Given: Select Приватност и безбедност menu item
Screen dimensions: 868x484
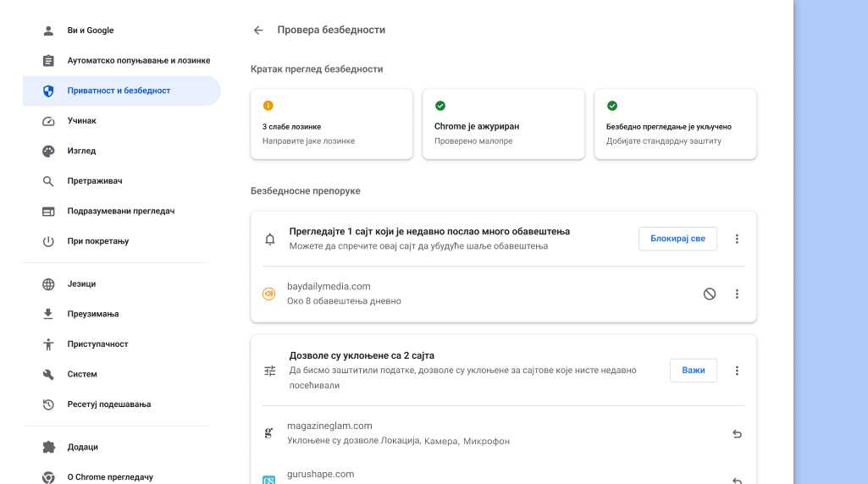Looking at the screenshot, I should click(x=122, y=91).
